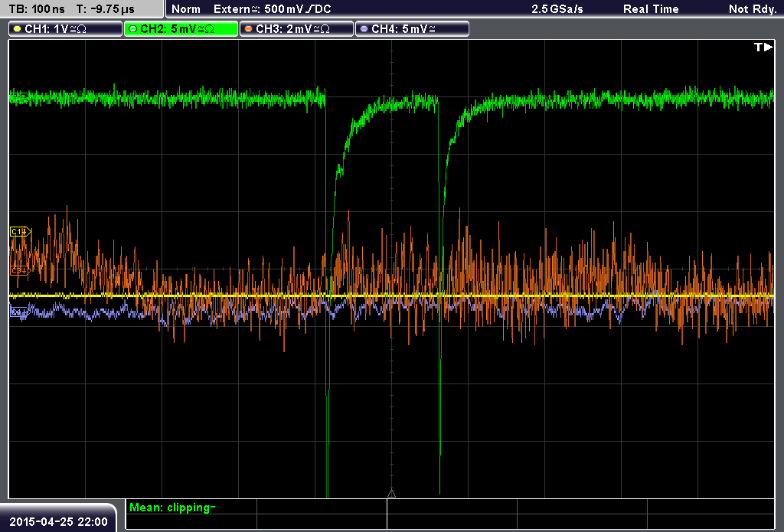Click the Real Time acquisition mode label
This screenshot has height=532, width=784.
point(651,9)
